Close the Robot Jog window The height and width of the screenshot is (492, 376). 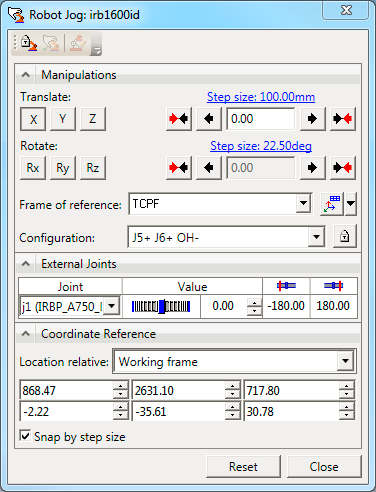346,10
